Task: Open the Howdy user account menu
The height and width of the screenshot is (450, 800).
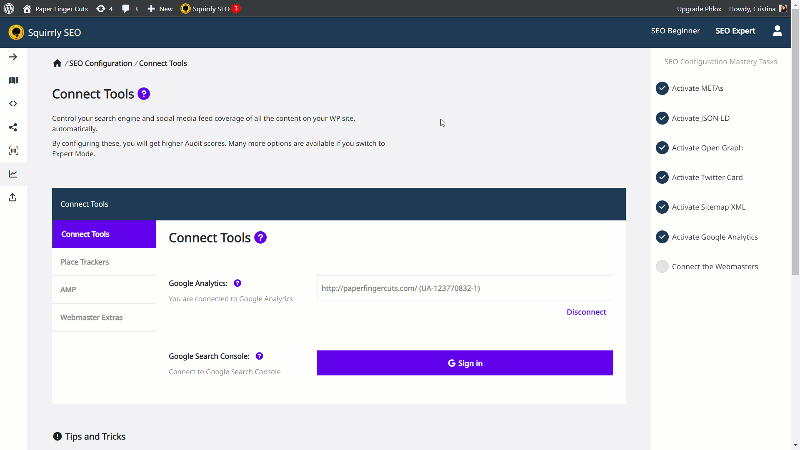Action: (x=757, y=9)
